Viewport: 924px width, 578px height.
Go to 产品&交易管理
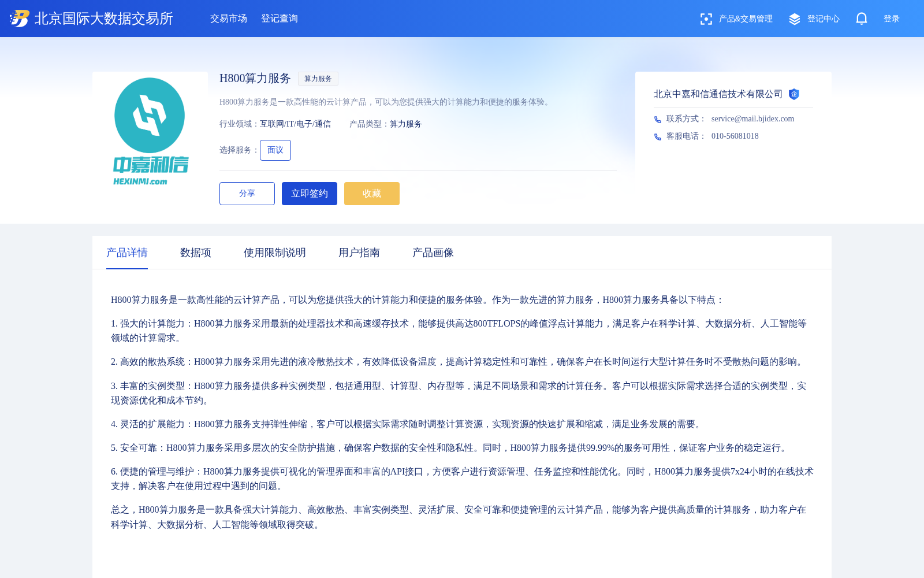click(746, 19)
